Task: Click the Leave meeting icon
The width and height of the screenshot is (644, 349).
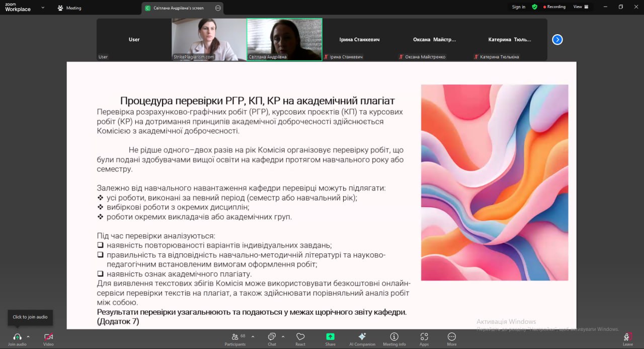Action: (x=627, y=339)
